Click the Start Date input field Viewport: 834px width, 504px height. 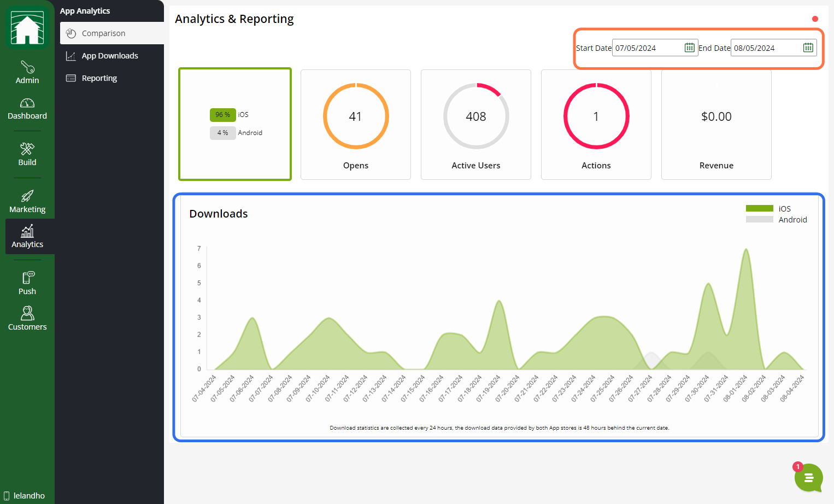[x=655, y=48]
